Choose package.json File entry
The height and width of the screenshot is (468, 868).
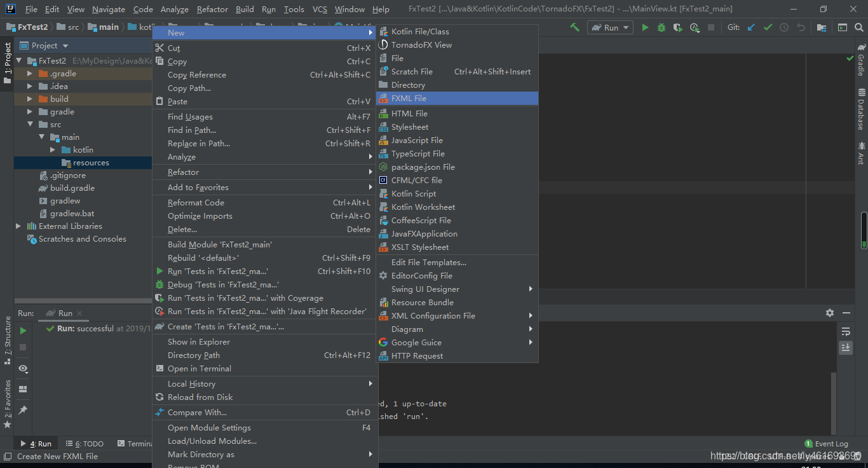457,167
